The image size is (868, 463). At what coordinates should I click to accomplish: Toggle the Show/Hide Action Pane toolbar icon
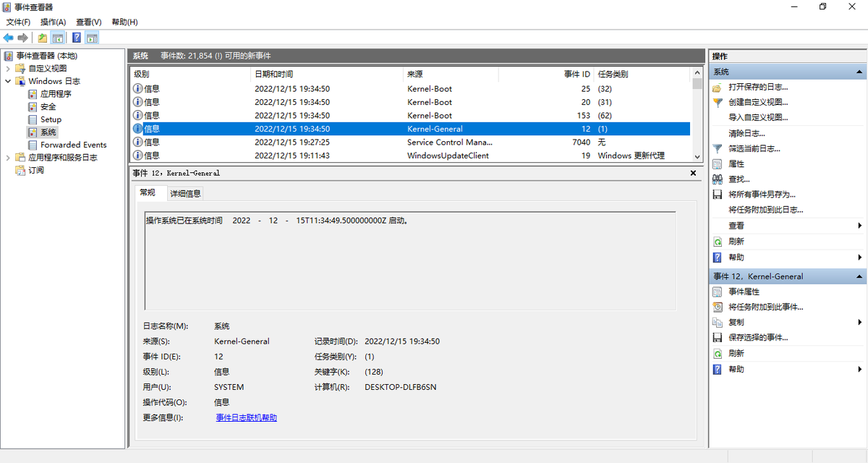pos(92,38)
